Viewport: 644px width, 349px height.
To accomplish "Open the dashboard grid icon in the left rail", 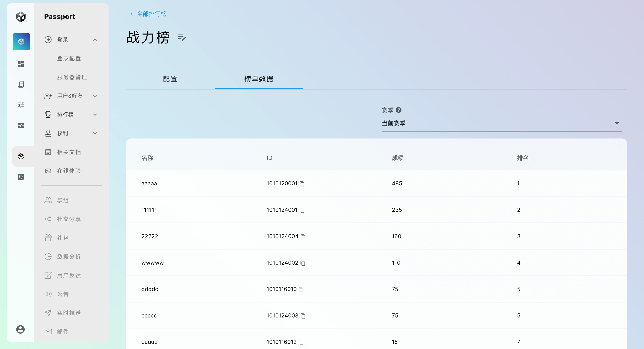I will 21,64.
